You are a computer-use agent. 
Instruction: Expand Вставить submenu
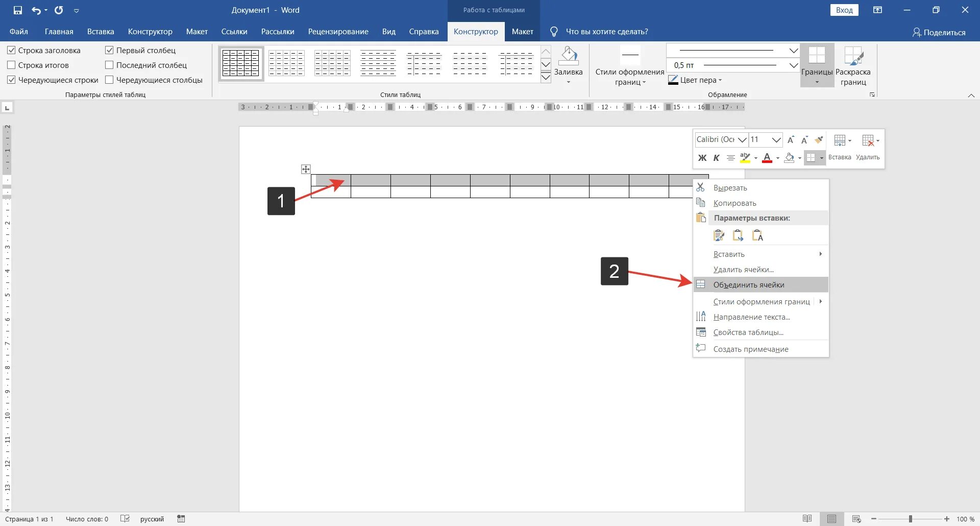pos(761,254)
